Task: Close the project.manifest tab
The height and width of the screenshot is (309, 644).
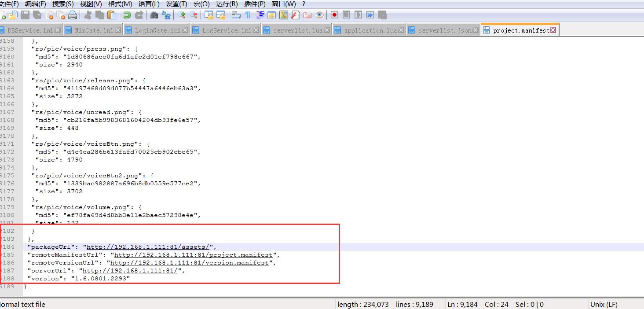Action: coord(553,30)
